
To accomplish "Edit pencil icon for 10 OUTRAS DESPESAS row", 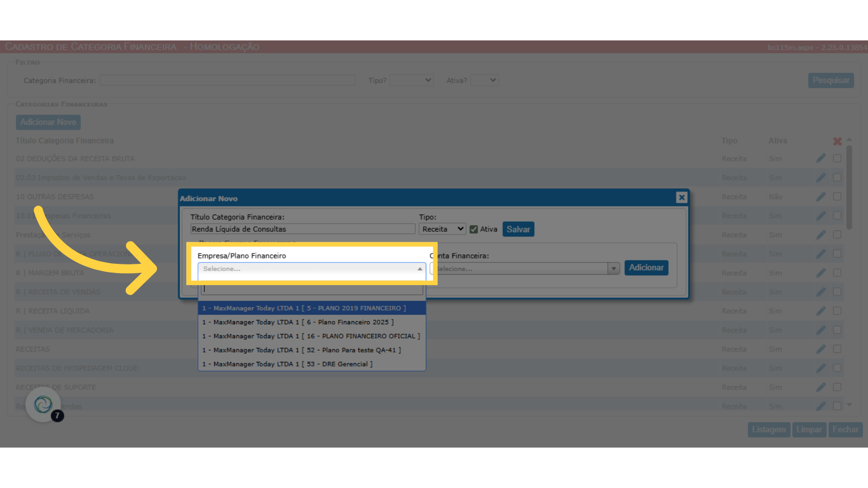I will tap(821, 197).
